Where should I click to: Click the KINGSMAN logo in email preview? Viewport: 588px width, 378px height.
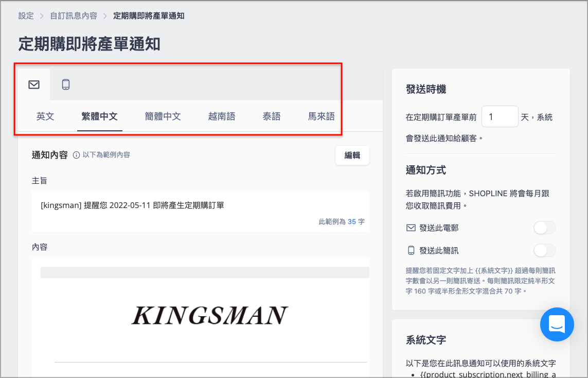[x=209, y=315]
